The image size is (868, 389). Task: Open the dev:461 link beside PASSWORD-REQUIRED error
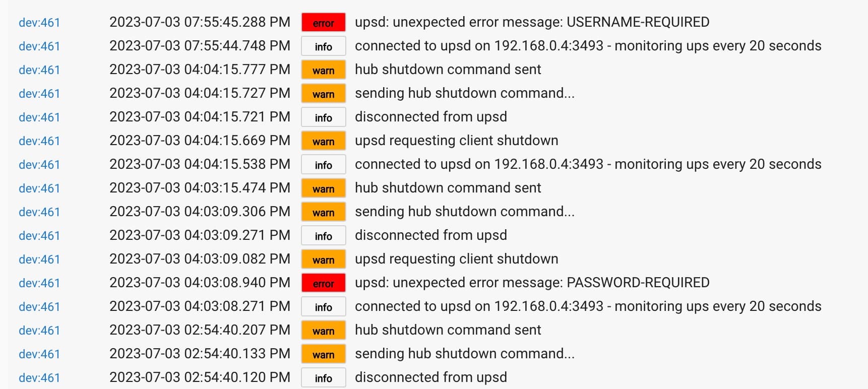pyautogui.click(x=39, y=283)
